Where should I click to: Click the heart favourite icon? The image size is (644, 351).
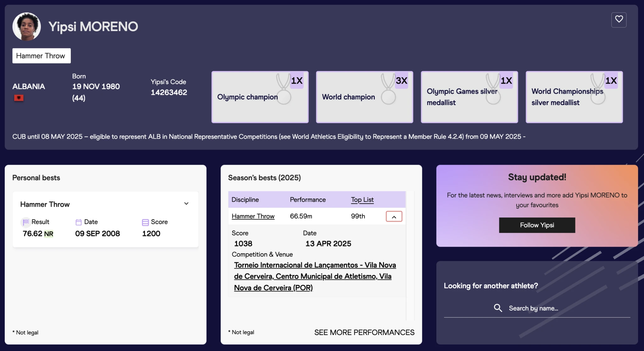pos(619,19)
